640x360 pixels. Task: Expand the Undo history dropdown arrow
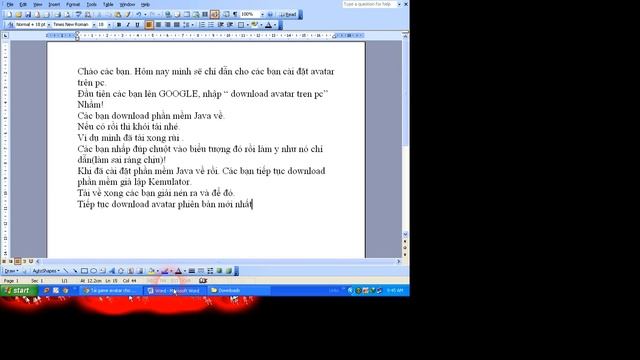(x=145, y=14)
